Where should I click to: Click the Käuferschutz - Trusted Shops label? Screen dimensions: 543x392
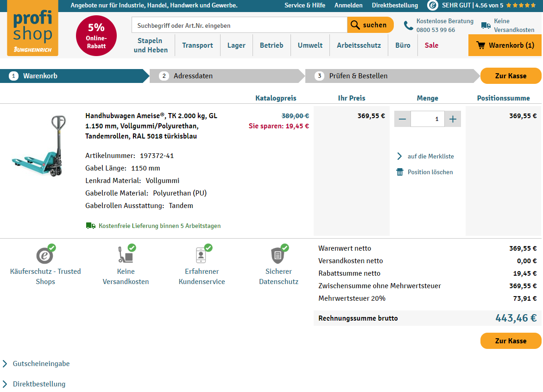click(x=45, y=276)
